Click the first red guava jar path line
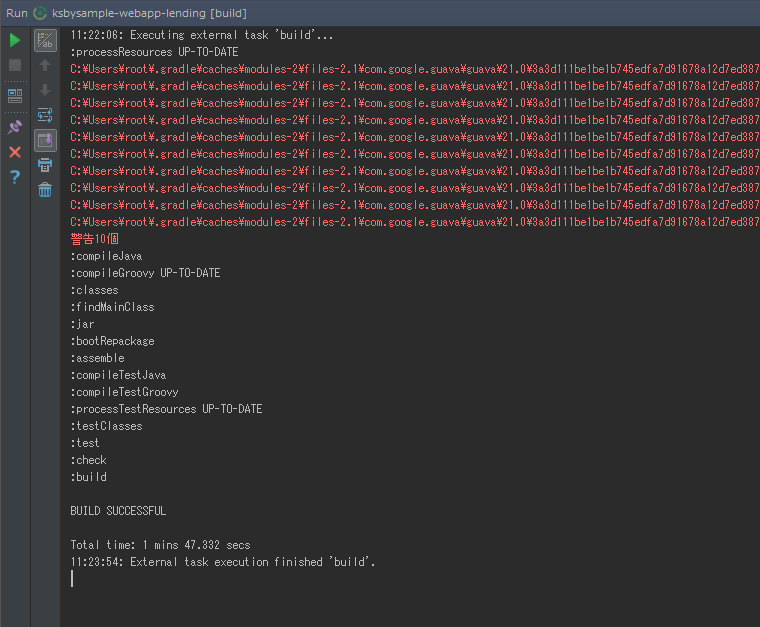The width and height of the screenshot is (760, 627). pyautogui.click(x=415, y=69)
